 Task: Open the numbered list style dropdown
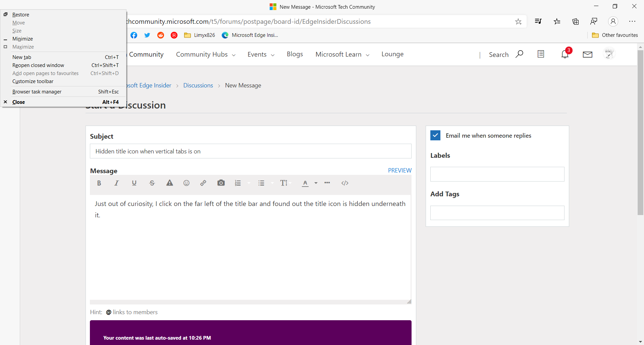click(x=249, y=184)
